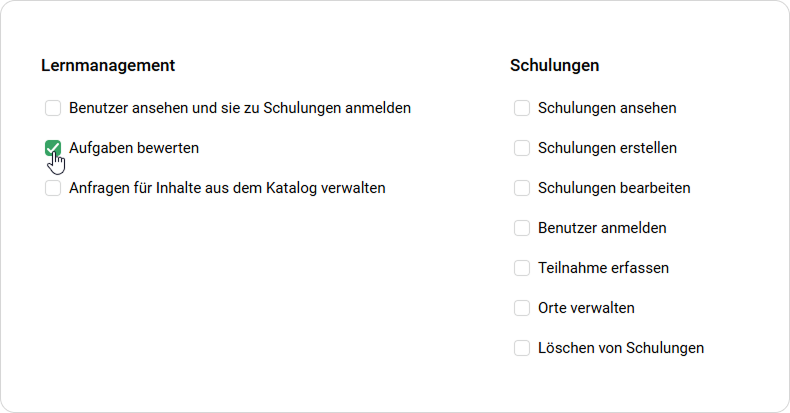
Task: Click the 'Löschen von Schulungen' label text
Action: (x=621, y=348)
